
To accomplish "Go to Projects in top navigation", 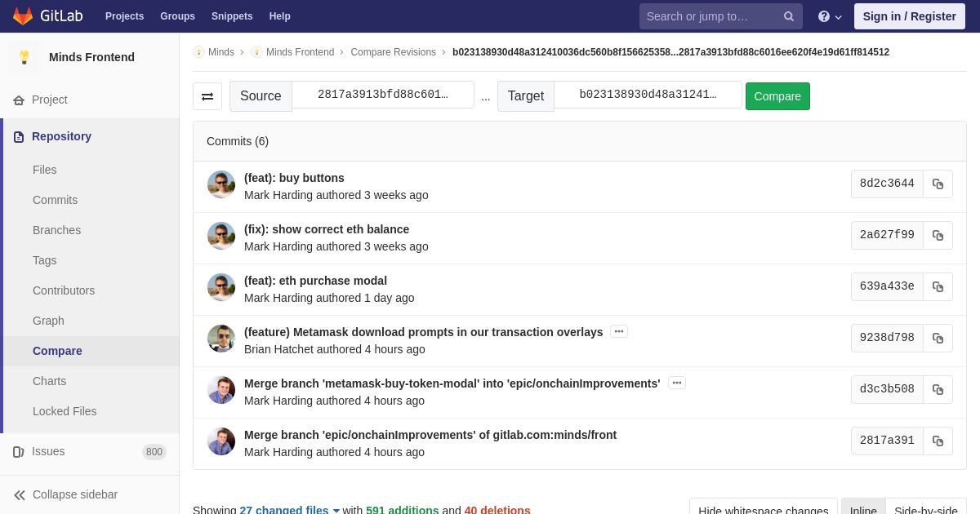I will click(124, 16).
